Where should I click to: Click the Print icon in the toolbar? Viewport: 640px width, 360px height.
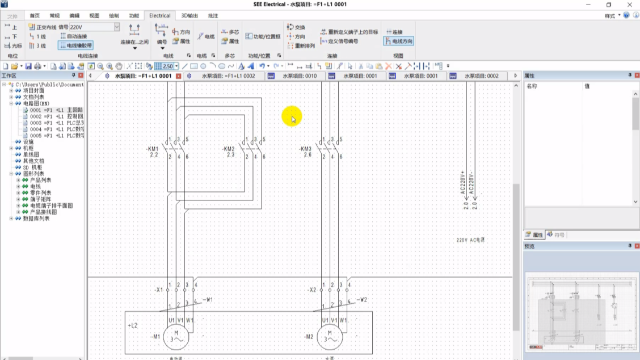(38, 66)
